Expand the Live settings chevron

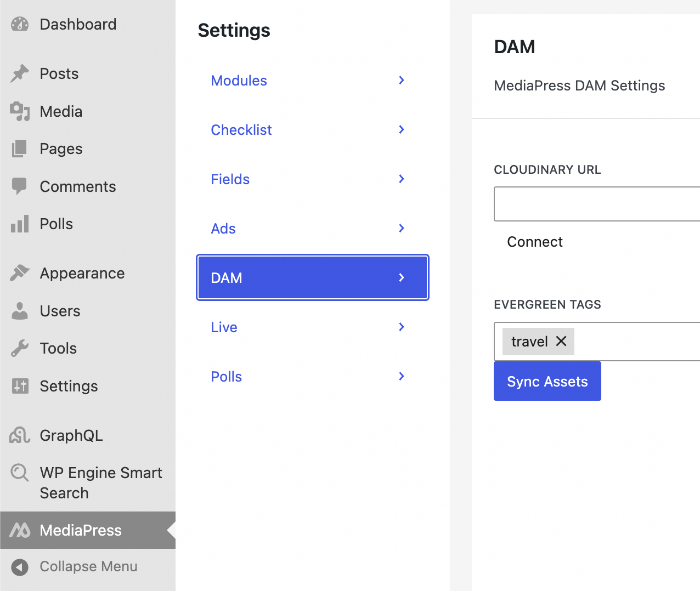[x=402, y=327]
